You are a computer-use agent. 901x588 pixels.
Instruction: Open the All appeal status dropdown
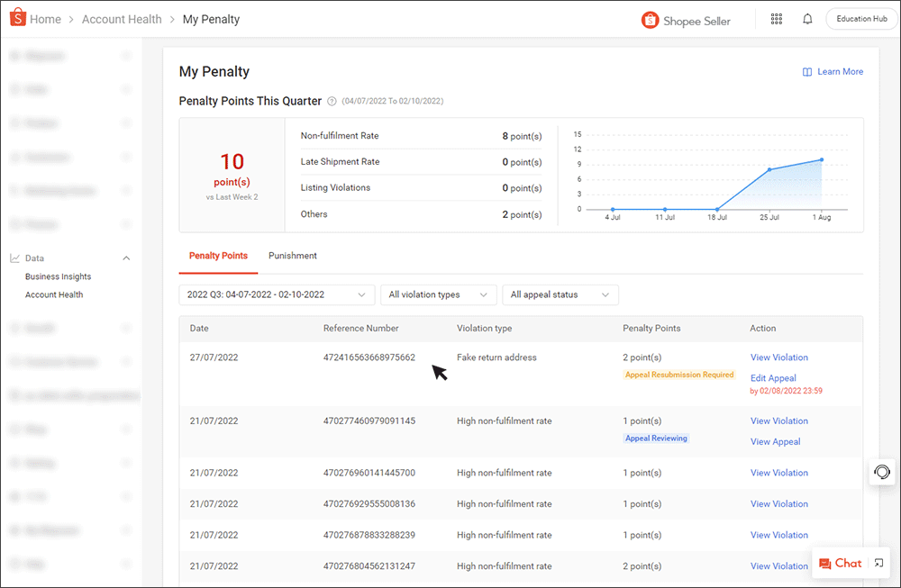[560, 294]
